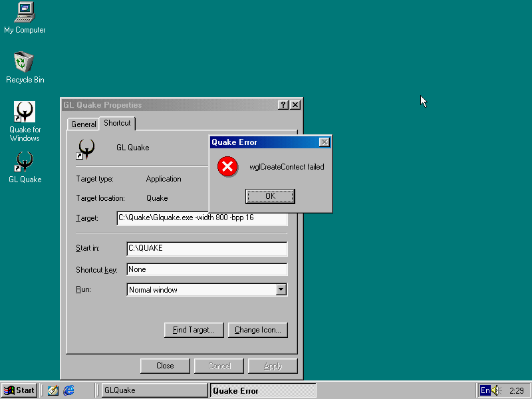Click the 'Application' target type value
Image resolution: width=532 pixels, height=399 pixels.
tap(164, 179)
